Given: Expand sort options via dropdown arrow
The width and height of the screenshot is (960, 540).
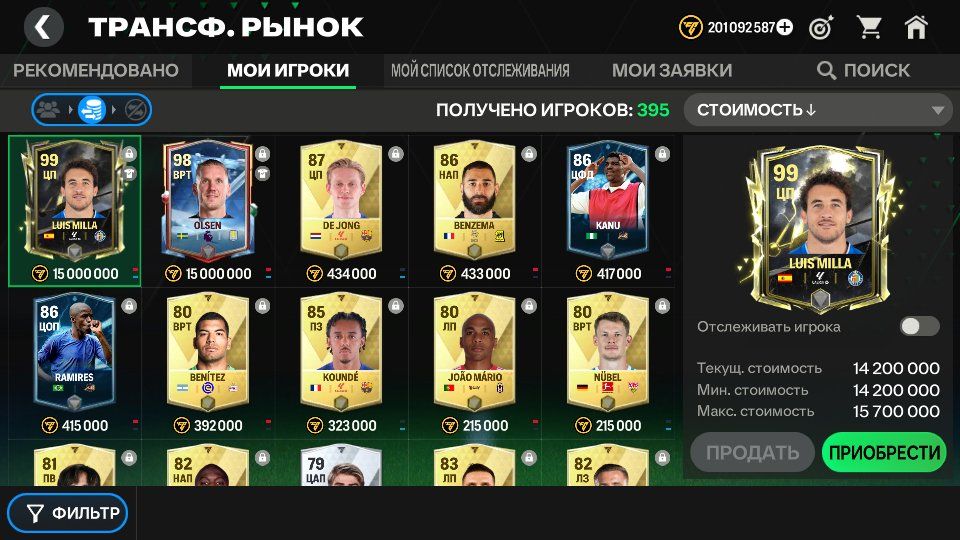Looking at the screenshot, I should click(937, 111).
